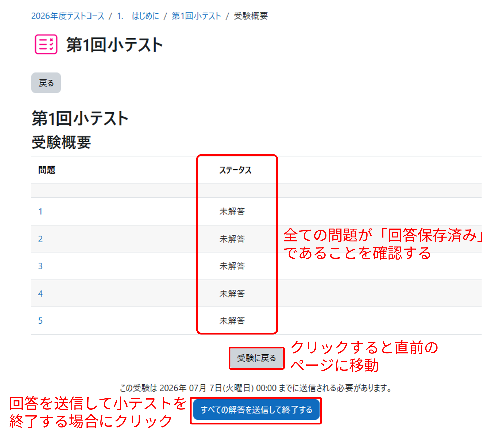Click the 戻る button
Viewport: 501px width, 448px height.
coord(46,83)
